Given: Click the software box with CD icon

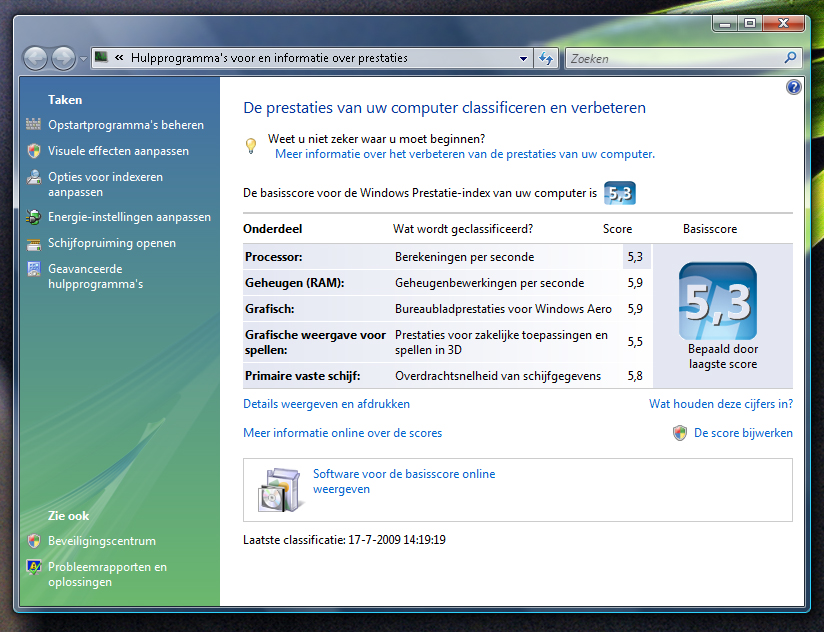Looking at the screenshot, I should point(279,490).
